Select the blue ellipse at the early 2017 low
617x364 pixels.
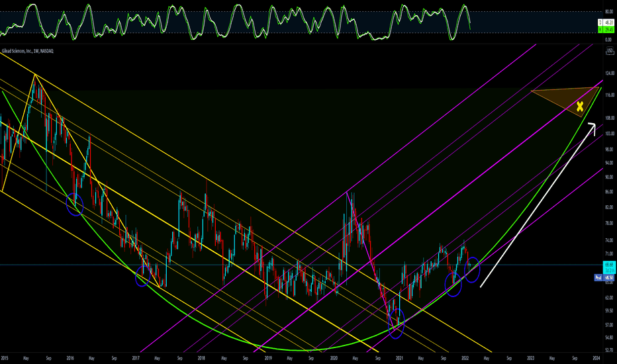[143, 275]
